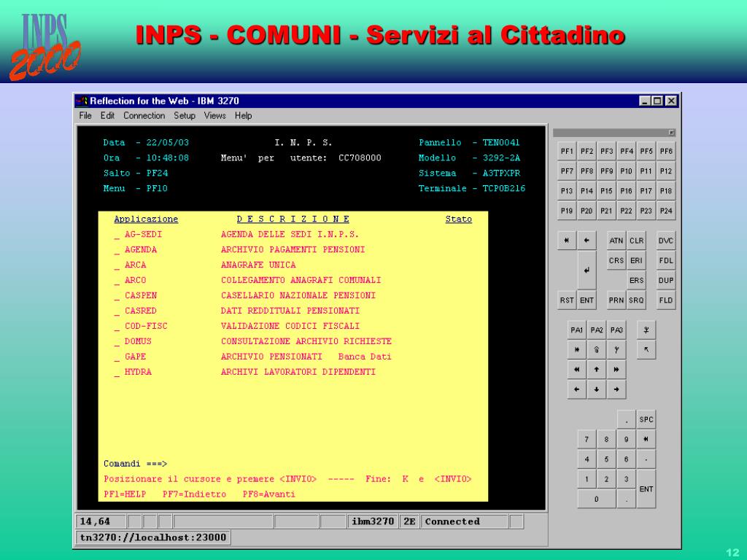Click the double-right arrow key
This screenshot has width=747, height=560.
coord(616,370)
